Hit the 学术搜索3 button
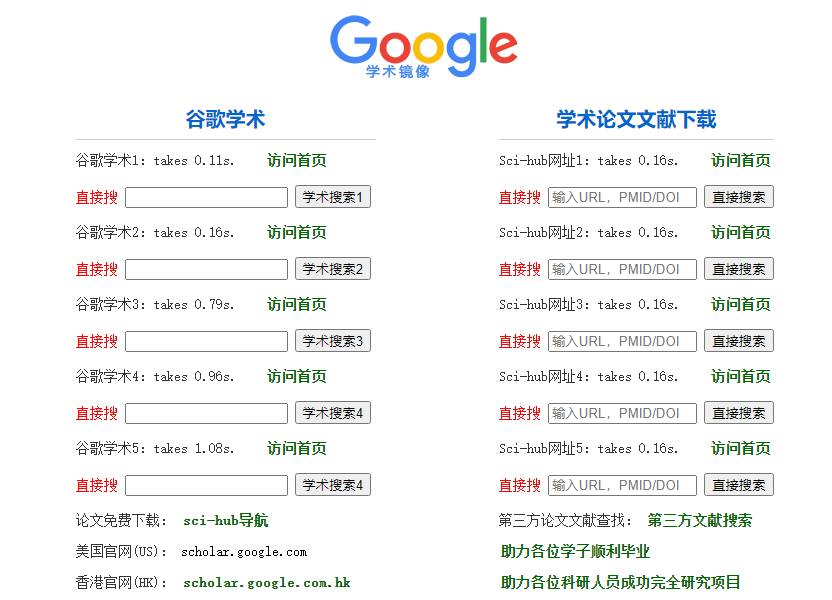This screenshot has width=832, height=600. [333, 341]
